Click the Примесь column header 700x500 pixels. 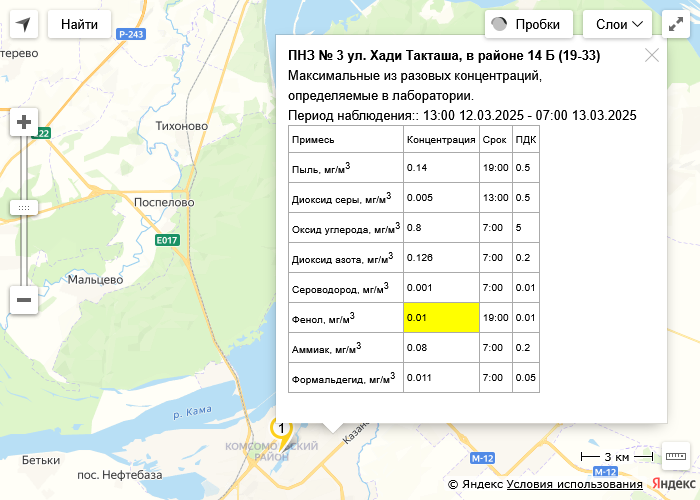pos(313,139)
